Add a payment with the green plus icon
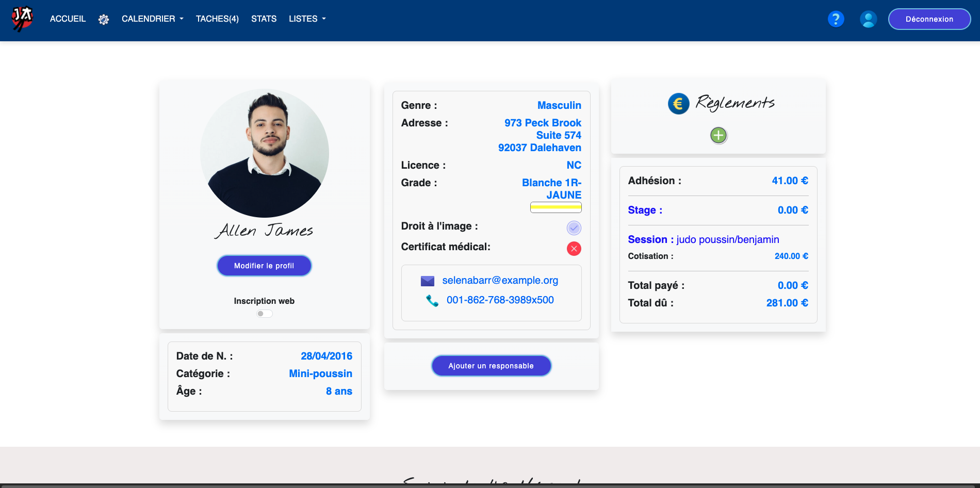This screenshot has width=980, height=488. [x=718, y=135]
